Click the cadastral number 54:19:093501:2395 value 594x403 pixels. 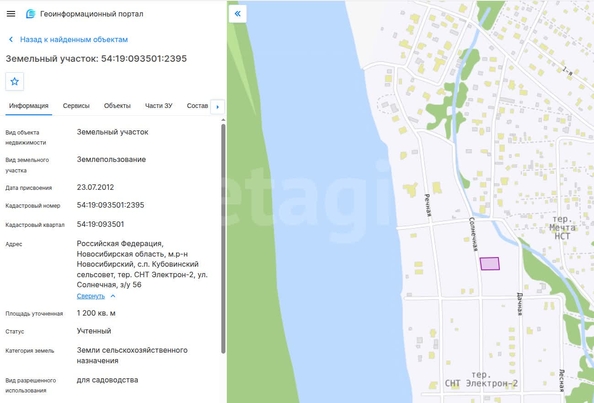tap(111, 205)
